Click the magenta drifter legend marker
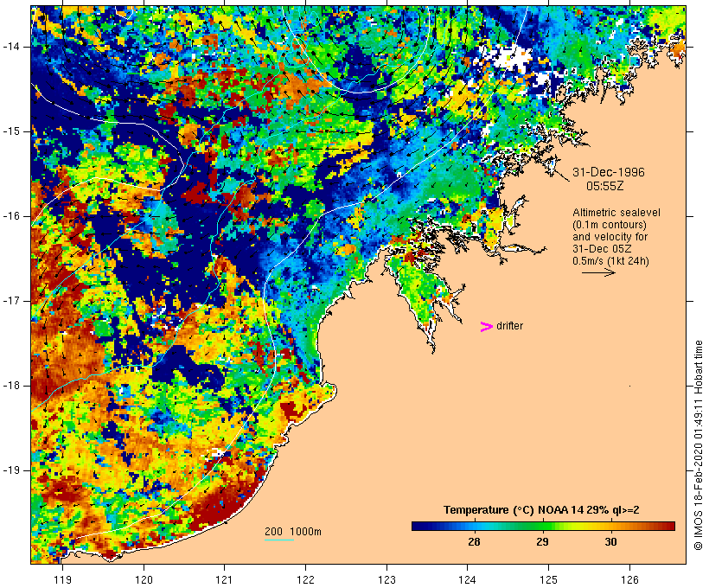 [x=487, y=327]
